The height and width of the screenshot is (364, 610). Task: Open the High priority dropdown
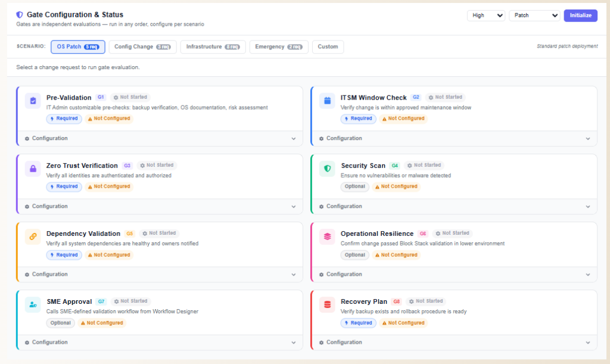tap(485, 15)
